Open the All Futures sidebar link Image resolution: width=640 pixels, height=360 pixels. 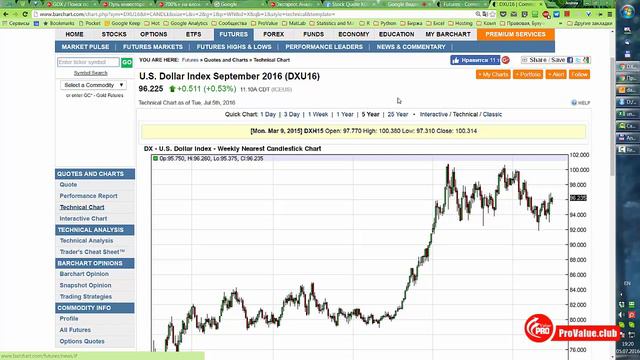75,330
